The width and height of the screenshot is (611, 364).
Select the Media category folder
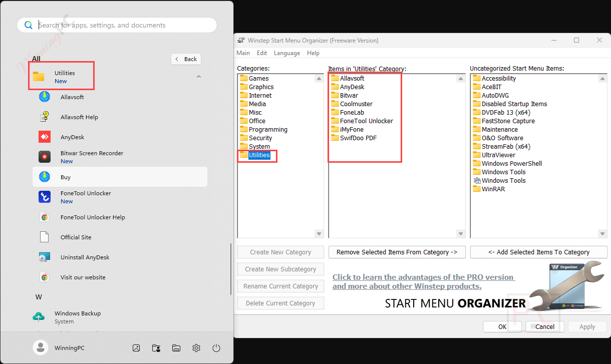252,104
